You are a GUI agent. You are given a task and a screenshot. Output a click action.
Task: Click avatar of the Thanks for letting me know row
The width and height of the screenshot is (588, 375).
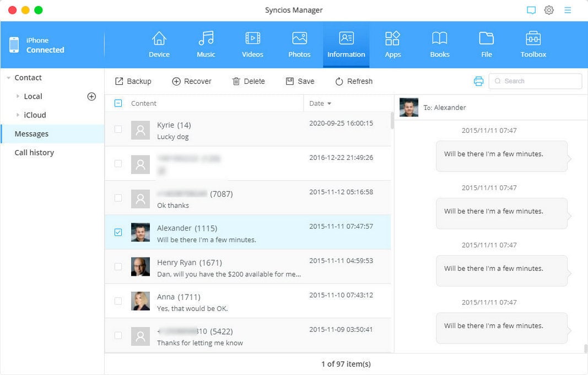pos(141,336)
